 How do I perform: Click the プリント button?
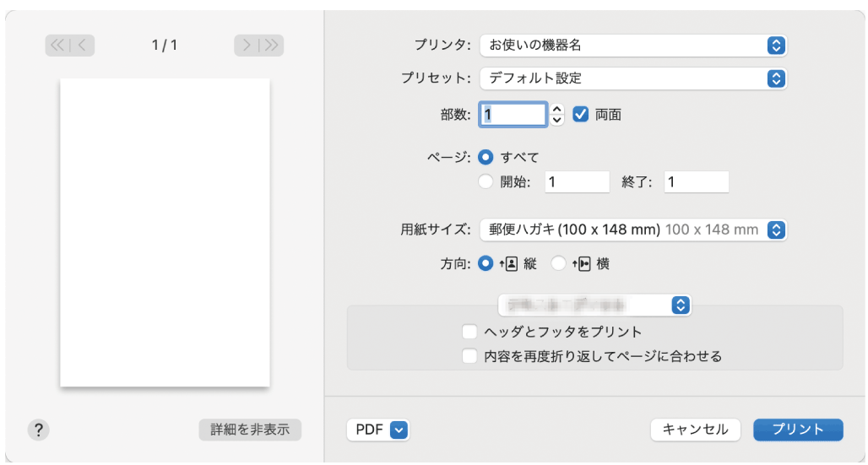tap(798, 430)
